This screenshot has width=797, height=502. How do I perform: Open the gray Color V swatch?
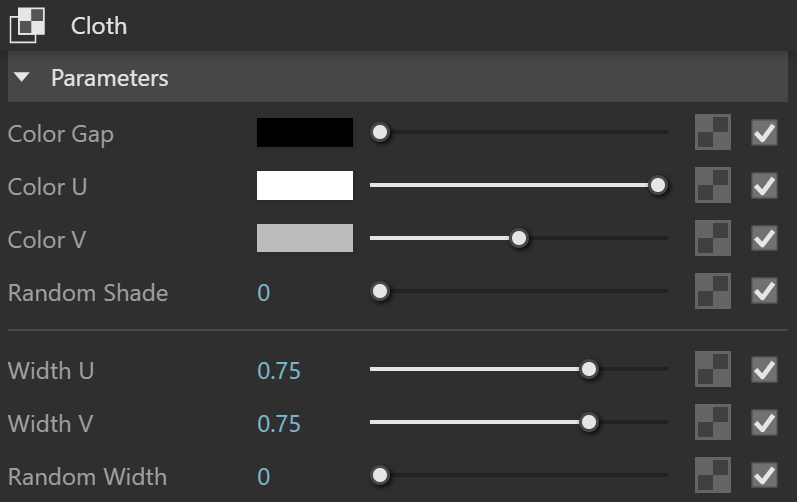click(x=305, y=238)
